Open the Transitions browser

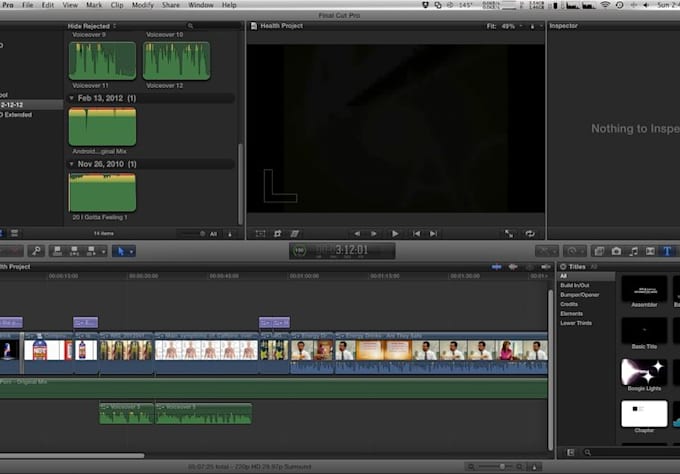pos(650,251)
